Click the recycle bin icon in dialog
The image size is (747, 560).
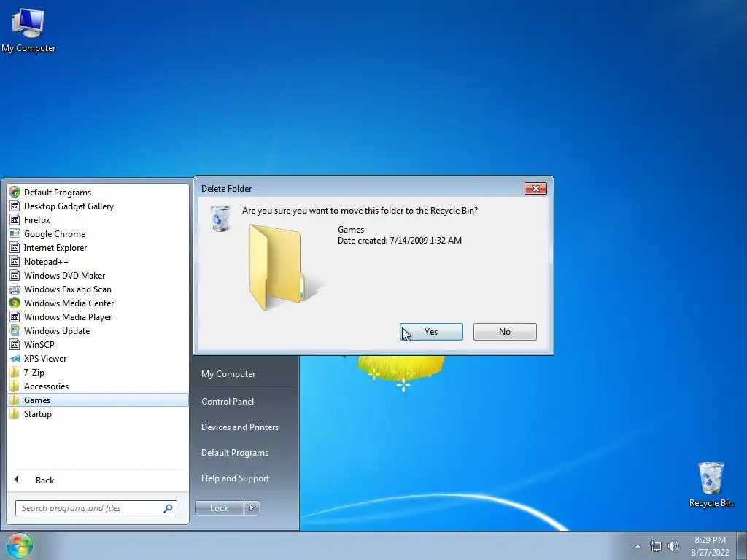[x=220, y=219]
